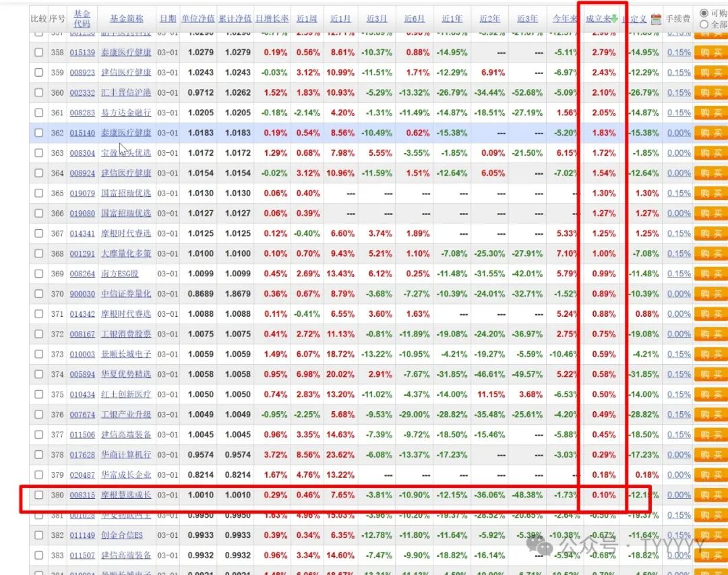Tick compare checkbox for fund 002332
The image size is (728, 575).
click(39, 92)
